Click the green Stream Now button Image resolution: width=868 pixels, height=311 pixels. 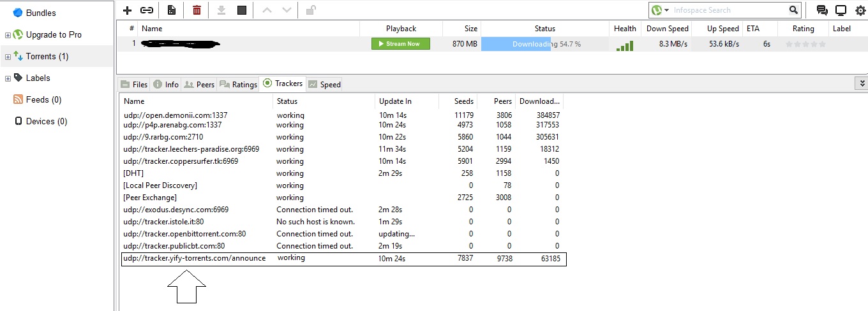tap(401, 44)
